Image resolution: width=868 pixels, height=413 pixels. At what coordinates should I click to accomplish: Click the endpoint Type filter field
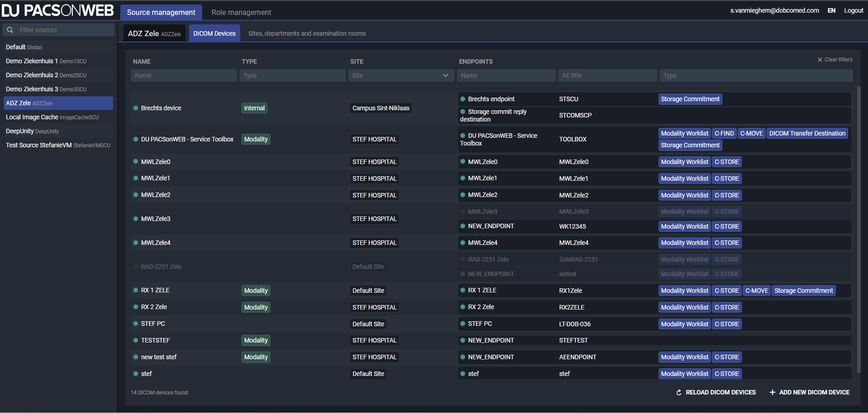[756, 75]
